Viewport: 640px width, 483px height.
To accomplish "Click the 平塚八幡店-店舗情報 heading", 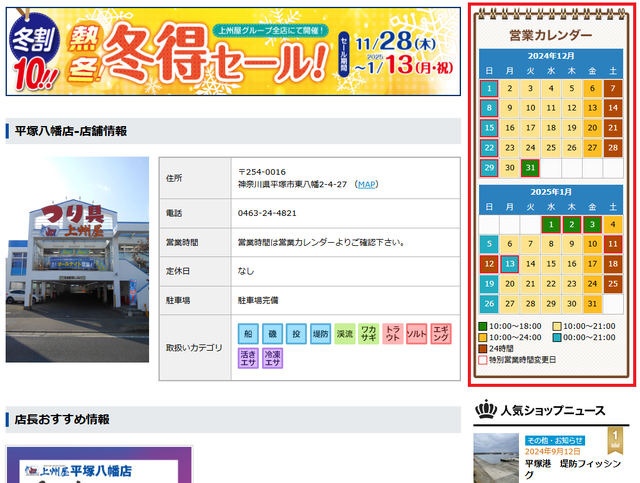I will (x=71, y=131).
